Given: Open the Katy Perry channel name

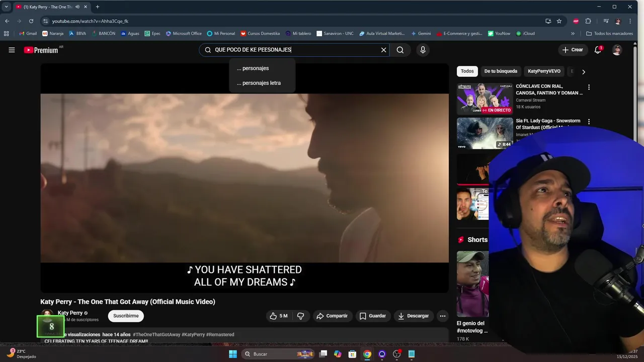Looking at the screenshot, I should click(70, 313).
